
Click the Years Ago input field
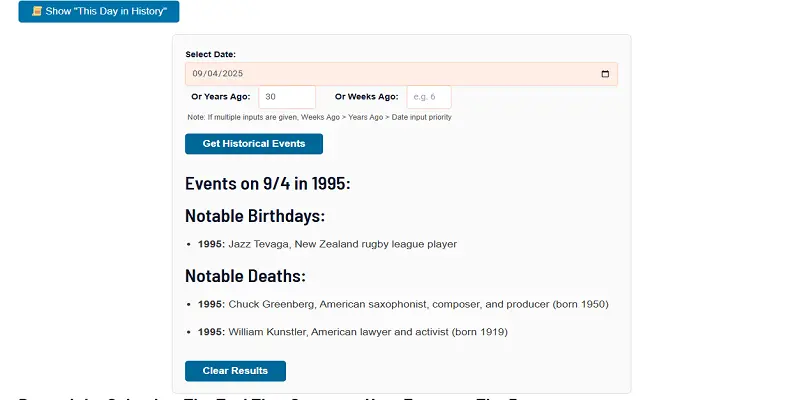click(x=287, y=97)
